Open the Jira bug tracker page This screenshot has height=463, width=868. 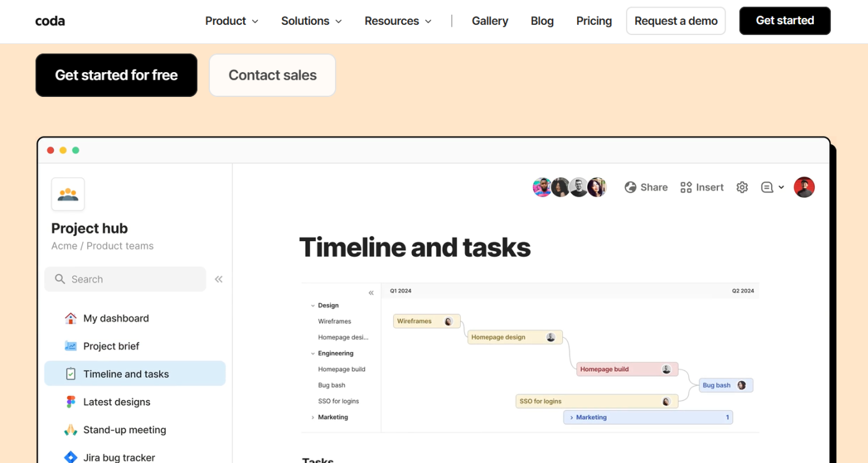[119, 457]
